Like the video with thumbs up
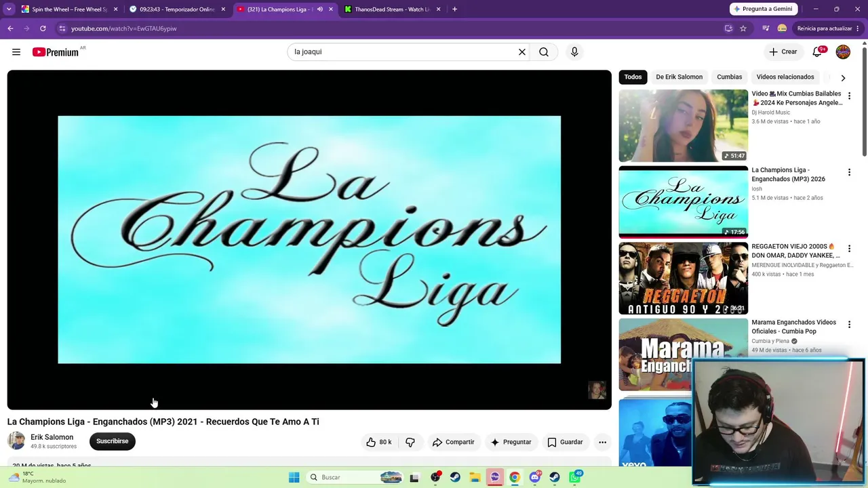 click(379, 442)
